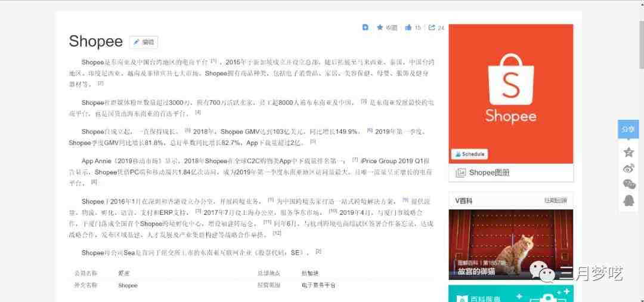Click reference [1] after the first sentence
This screenshot has height=302, width=644.
[213, 61]
